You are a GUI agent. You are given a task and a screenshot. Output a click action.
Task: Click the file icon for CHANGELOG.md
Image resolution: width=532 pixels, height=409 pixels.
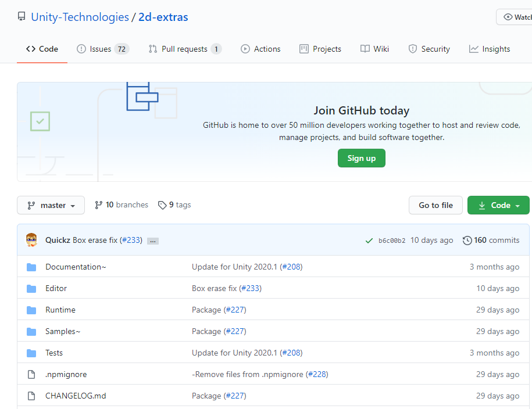pyautogui.click(x=31, y=396)
